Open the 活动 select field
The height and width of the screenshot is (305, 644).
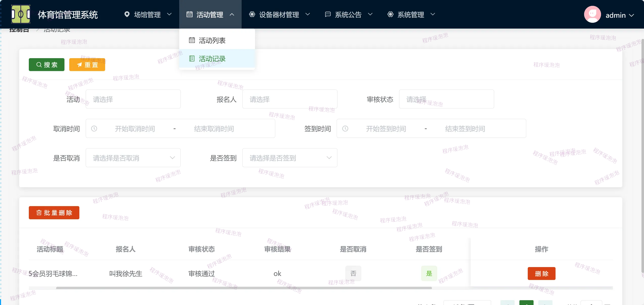pyautogui.click(x=133, y=99)
